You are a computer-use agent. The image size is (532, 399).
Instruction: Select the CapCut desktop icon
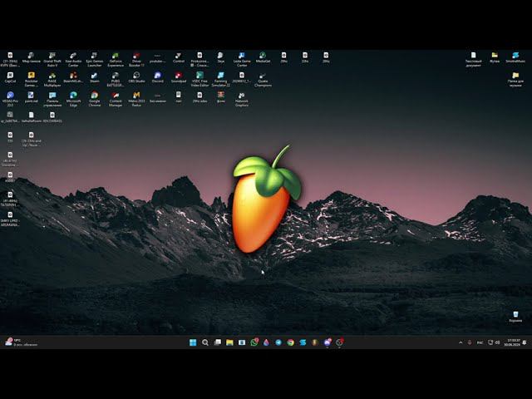coord(10,77)
